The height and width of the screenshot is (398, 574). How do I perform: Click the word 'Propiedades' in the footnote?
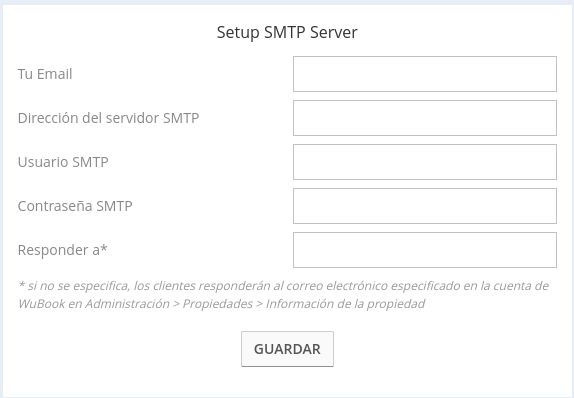tap(218, 304)
